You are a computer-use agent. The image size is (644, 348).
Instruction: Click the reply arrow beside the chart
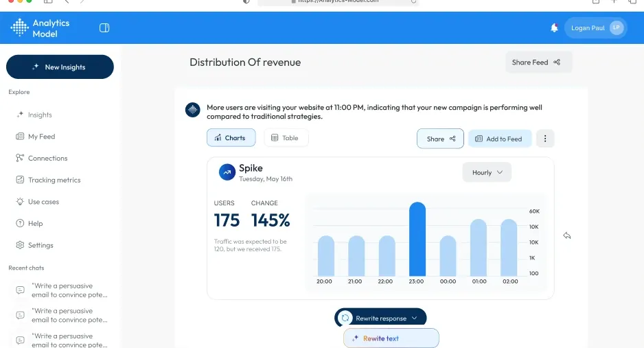pyautogui.click(x=567, y=235)
